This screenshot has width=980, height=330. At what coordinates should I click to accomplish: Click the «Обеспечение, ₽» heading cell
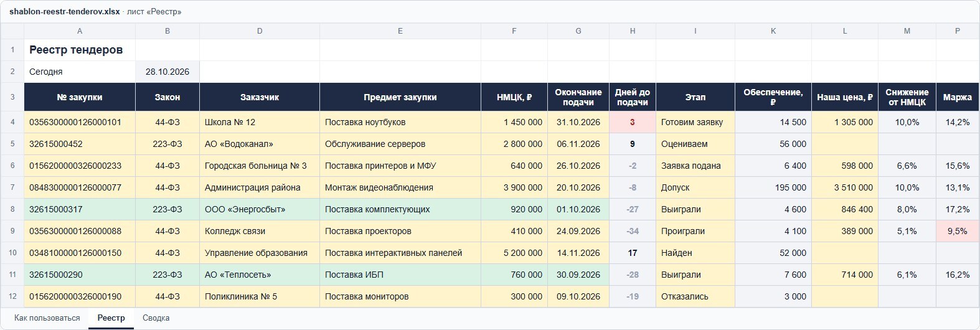click(773, 97)
